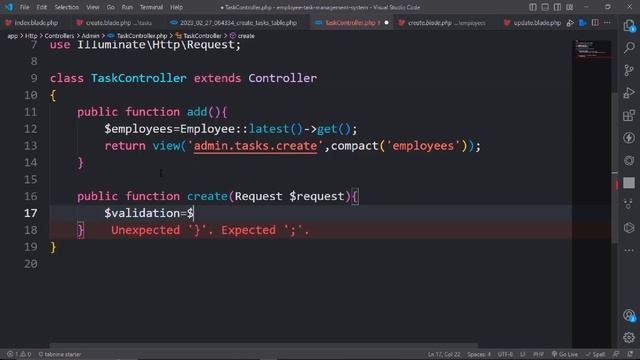
Task: Open editor More Actions ellipsis
Action: (607, 23)
